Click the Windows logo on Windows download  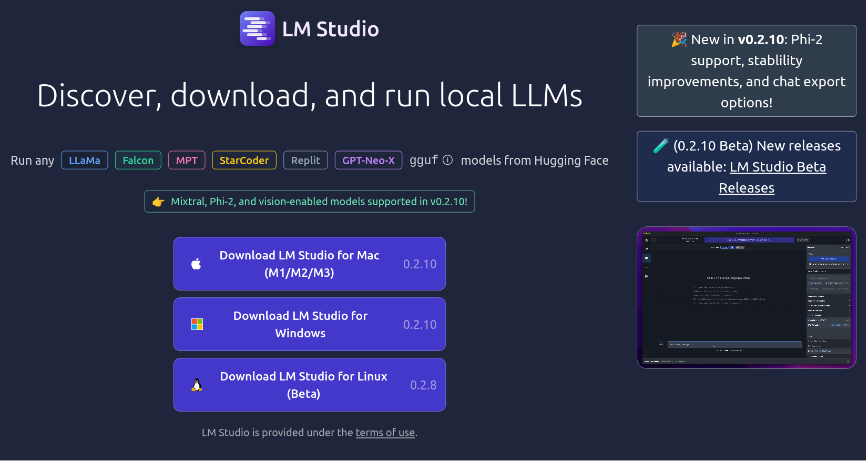pyautogui.click(x=197, y=324)
